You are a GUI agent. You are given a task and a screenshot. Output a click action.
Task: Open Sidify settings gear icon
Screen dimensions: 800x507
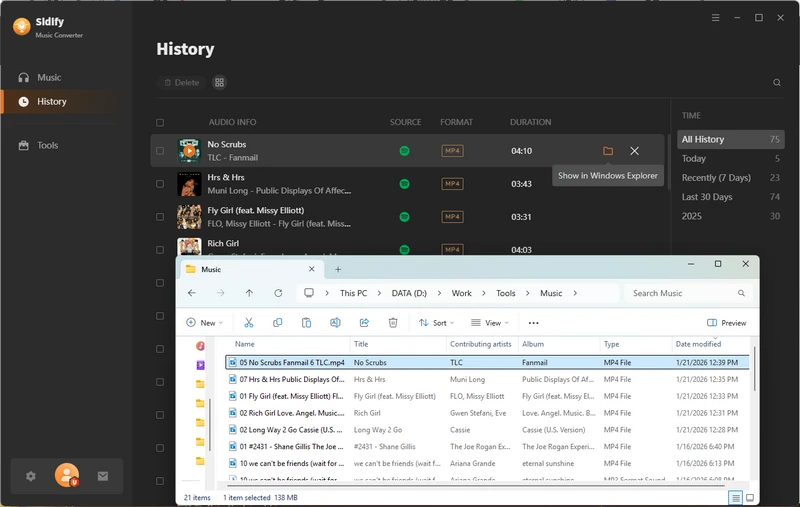(x=31, y=476)
